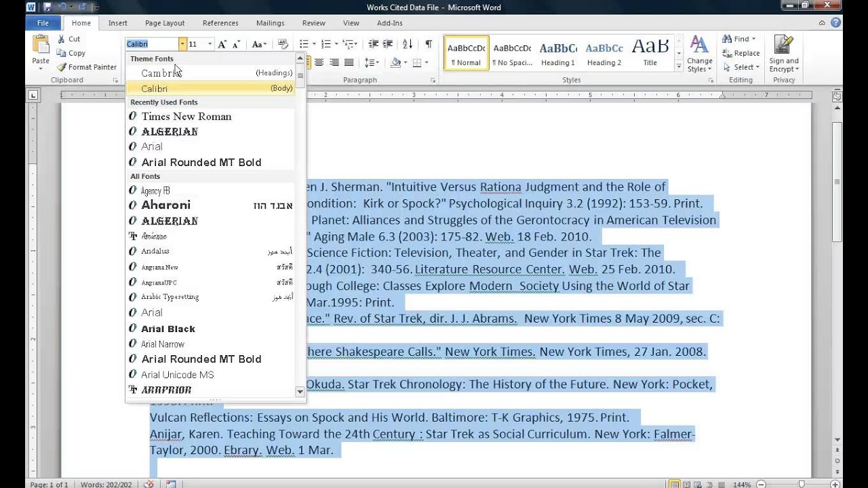The image size is (868, 488).
Task: Sort the selected paragraphs
Action: point(408,44)
